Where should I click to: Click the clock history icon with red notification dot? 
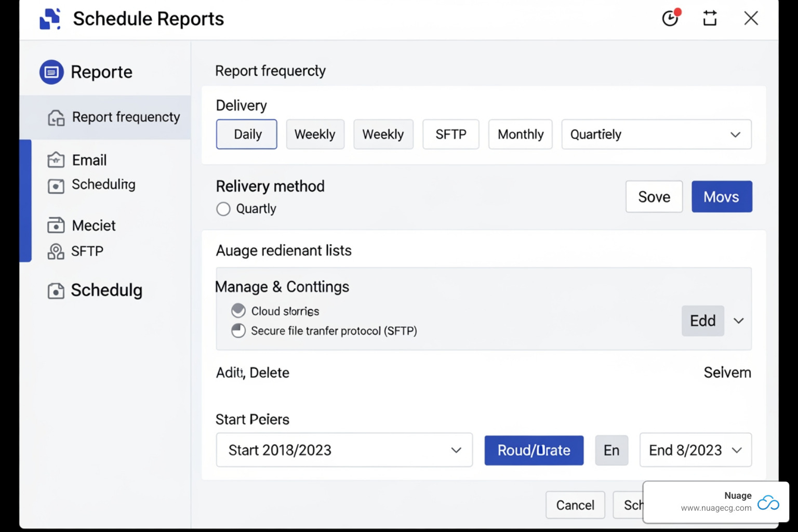pos(670,18)
